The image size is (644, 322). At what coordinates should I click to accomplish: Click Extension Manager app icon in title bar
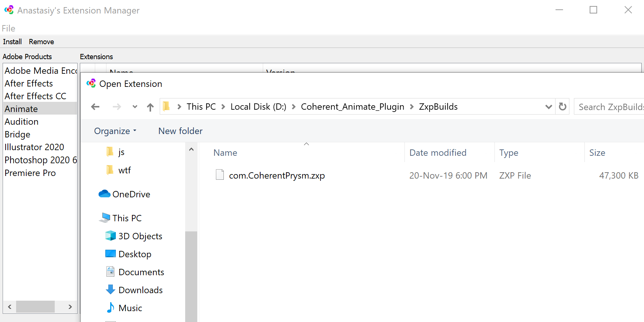(9, 10)
